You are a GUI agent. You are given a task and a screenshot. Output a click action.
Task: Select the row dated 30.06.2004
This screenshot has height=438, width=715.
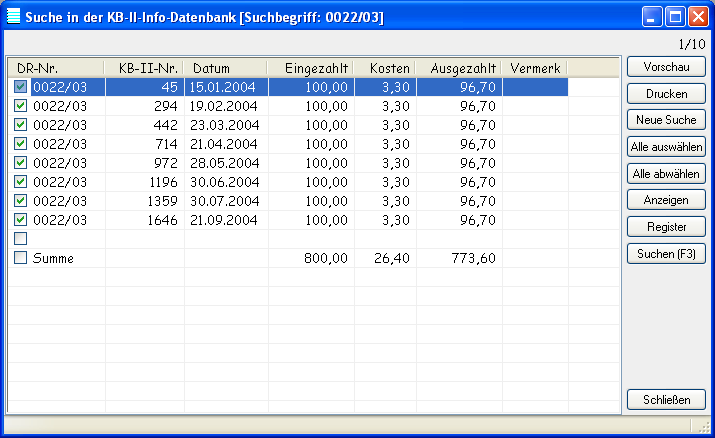(x=224, y=182)
